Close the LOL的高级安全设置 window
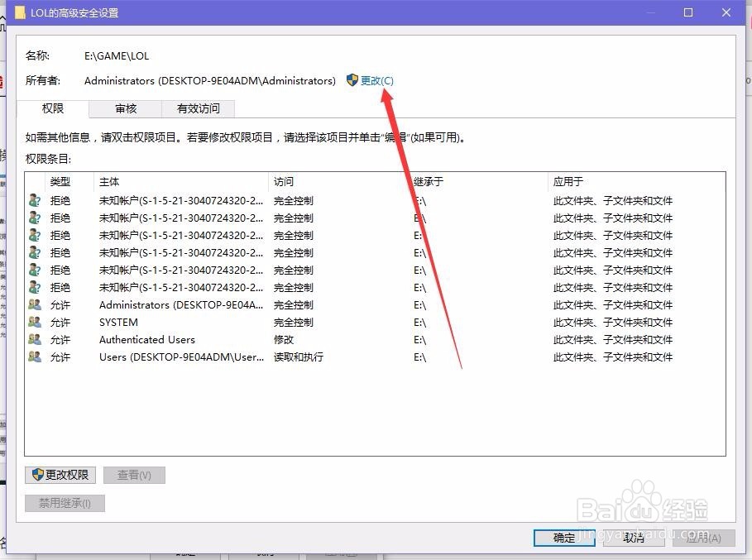 pyautogui.click(x=726, y=12)
